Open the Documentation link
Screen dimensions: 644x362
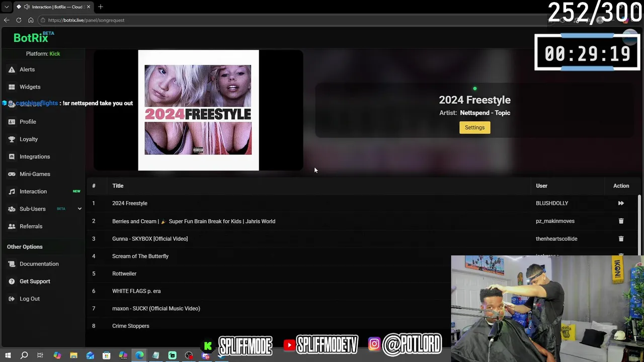(39, 264)
